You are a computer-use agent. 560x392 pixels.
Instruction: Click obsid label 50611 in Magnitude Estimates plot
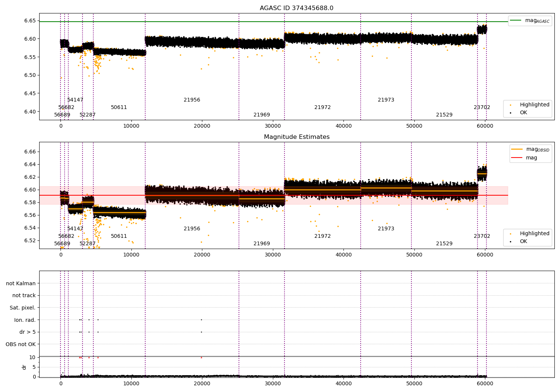coord(119,236)
